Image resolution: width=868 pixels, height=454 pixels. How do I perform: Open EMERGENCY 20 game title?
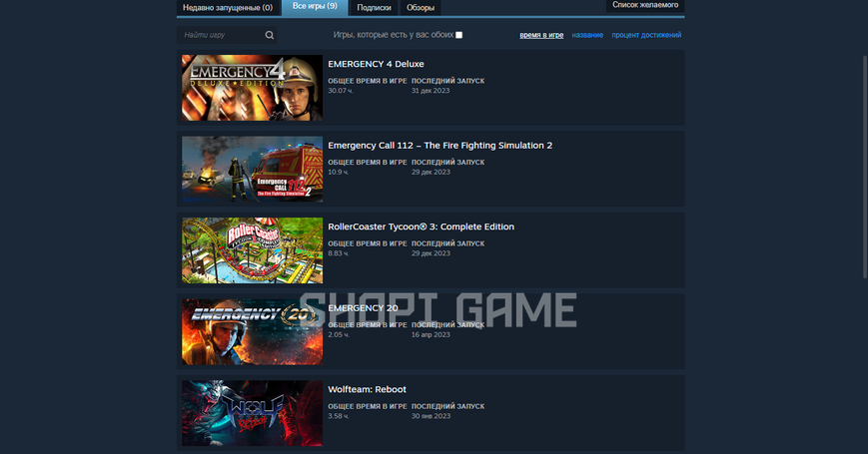[363, 308]
